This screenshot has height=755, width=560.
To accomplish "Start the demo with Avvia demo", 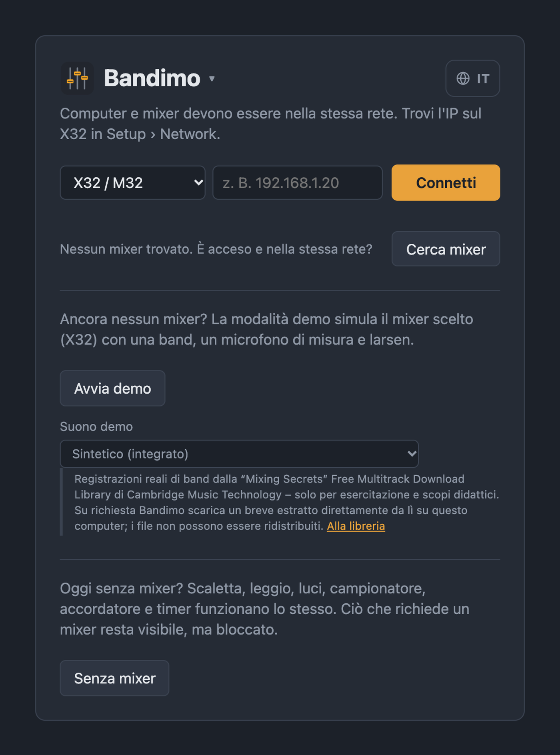I will tap(112, 388).
